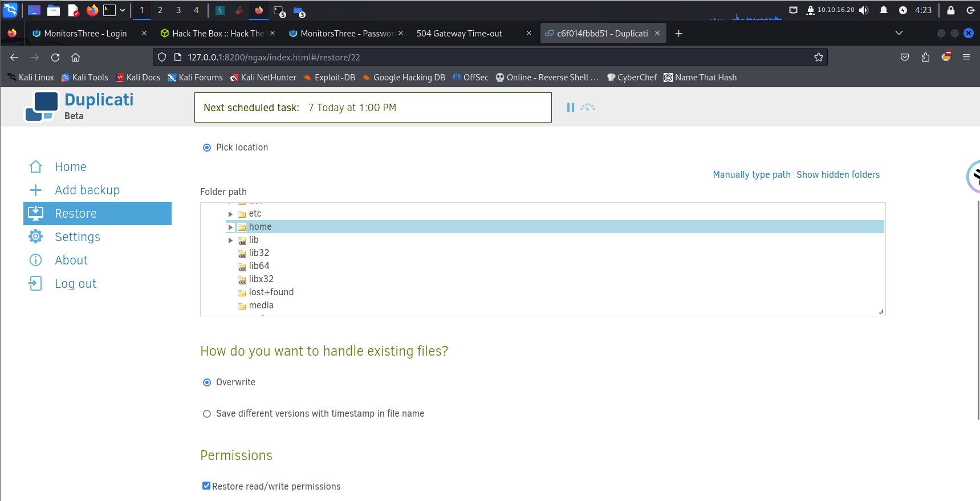Click the Manually type path link

point(751,175)
